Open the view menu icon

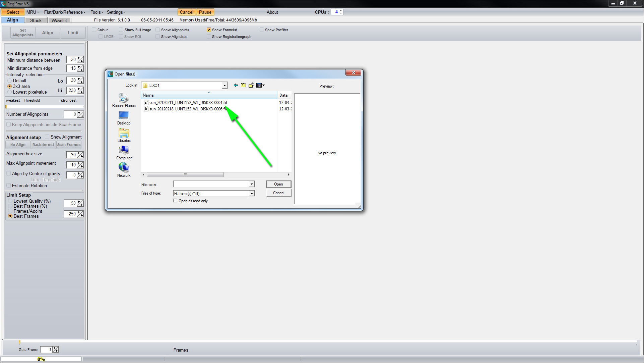[260, 85]
